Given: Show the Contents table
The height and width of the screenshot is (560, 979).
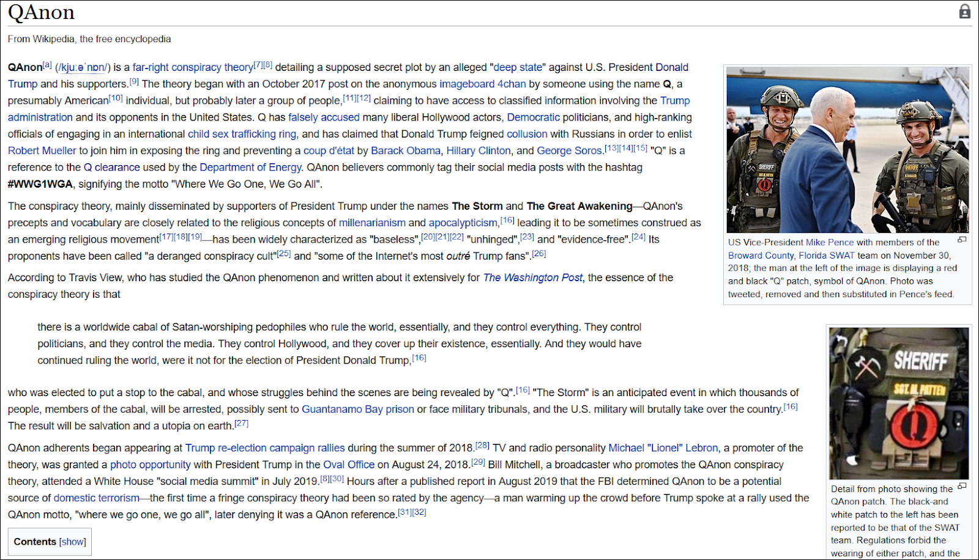Looking at the screenshot, I should click(x=73, y=542).
